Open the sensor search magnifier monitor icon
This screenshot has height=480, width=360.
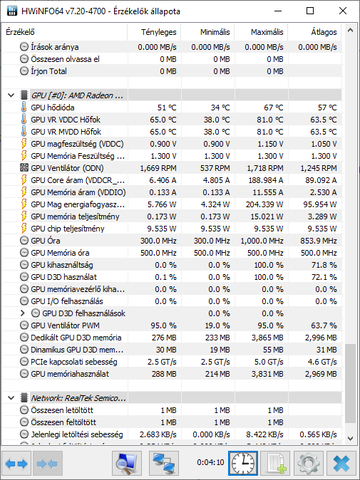click(127, 463)
